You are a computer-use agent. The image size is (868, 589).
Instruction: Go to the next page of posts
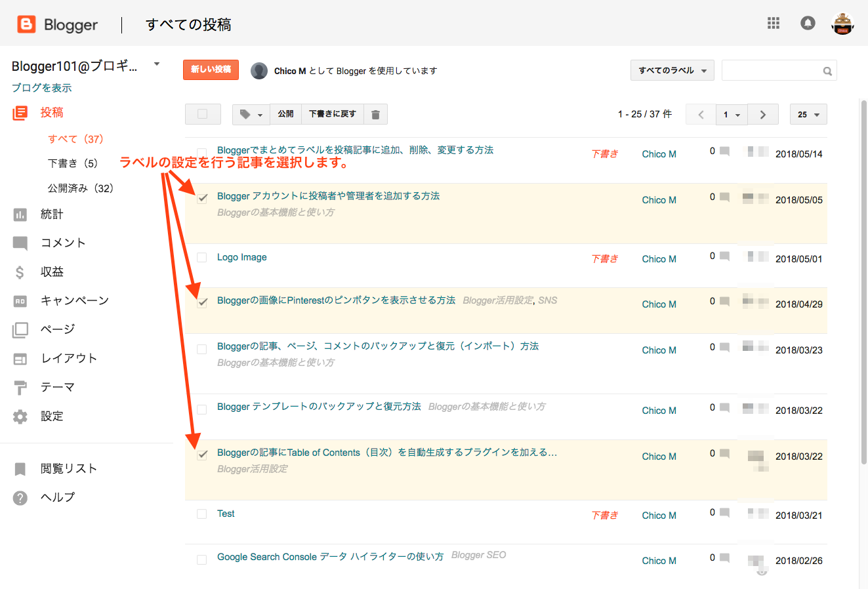click(x=763, y=114)
